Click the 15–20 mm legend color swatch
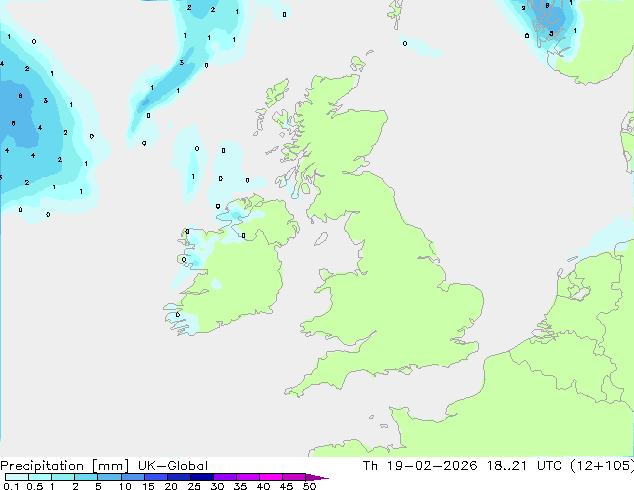 [x=155, y=477]
